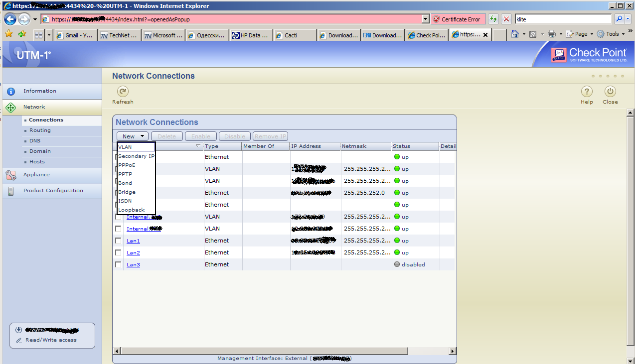Go to DNS in sidebar

tap(35, 141)
